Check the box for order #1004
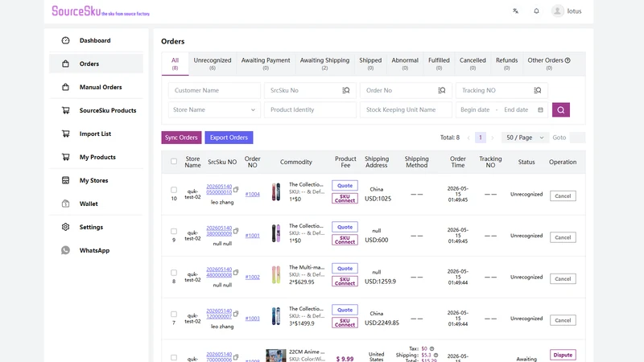The width and height of the screenshot is (644, 362). tap(174, 190)
